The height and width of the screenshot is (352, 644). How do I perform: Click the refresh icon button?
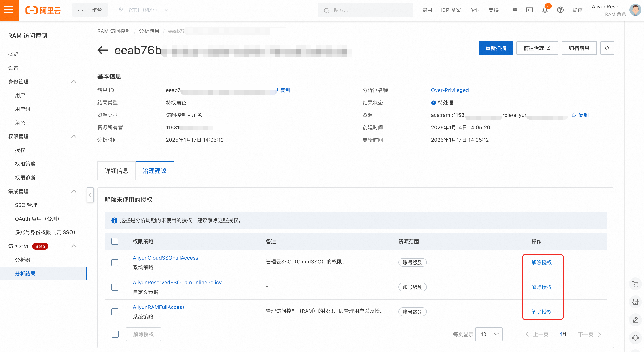pyautogui.click(x=607, y=48)
